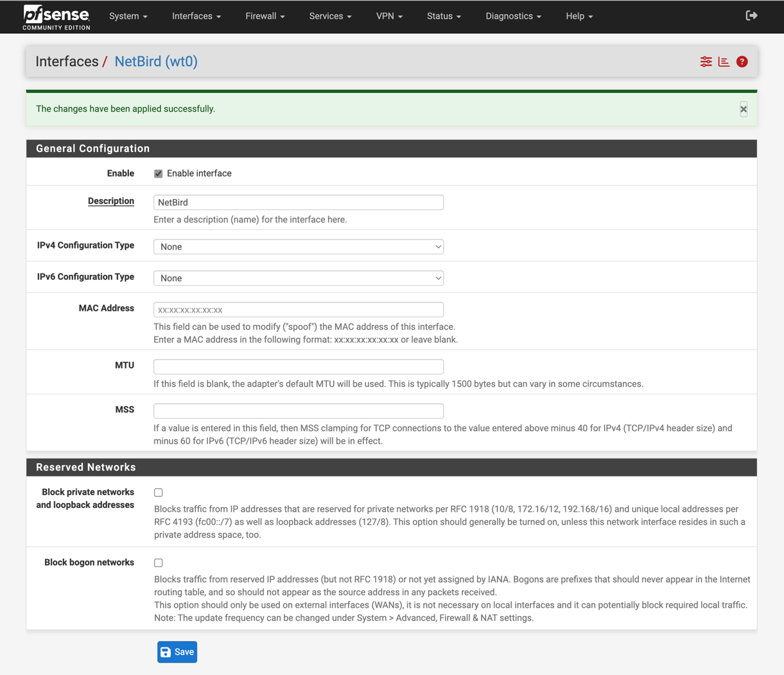Screen dimensions: 784x675
Task: Check the Block bogon networks option
Action: 158,562
